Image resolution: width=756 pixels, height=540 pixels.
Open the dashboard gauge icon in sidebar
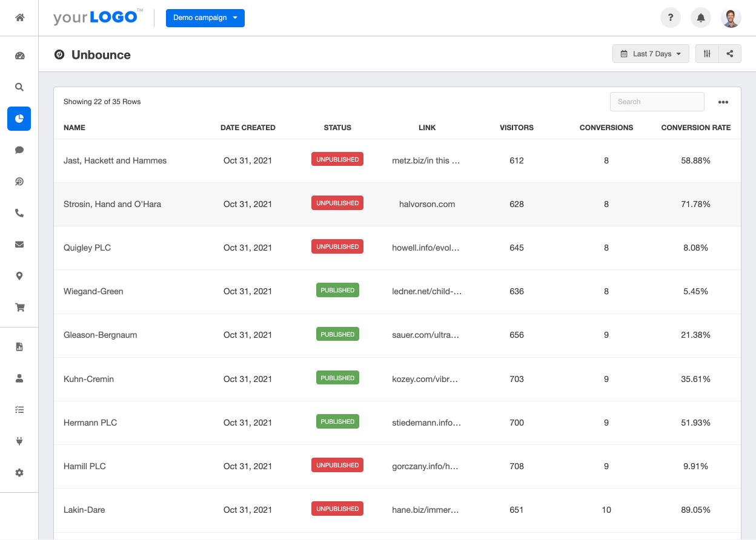click(19, 56)
